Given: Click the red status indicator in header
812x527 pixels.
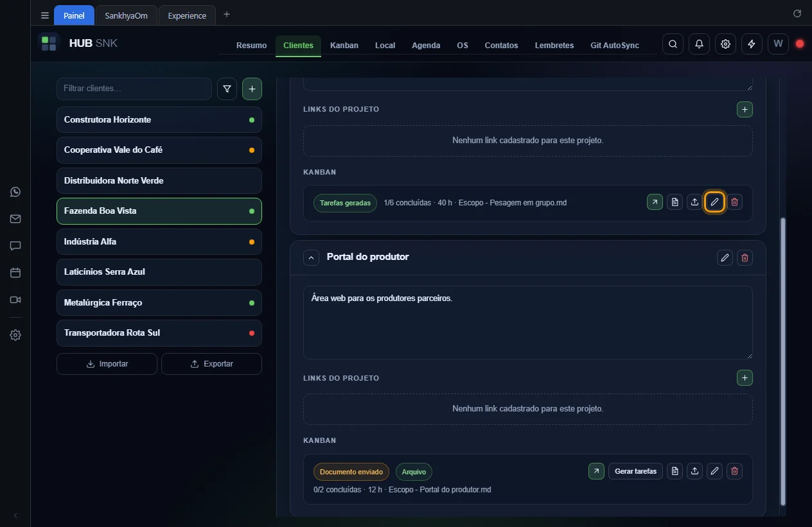Looking at the screenshot, I should pyautogui.click(x=800, y=44).
